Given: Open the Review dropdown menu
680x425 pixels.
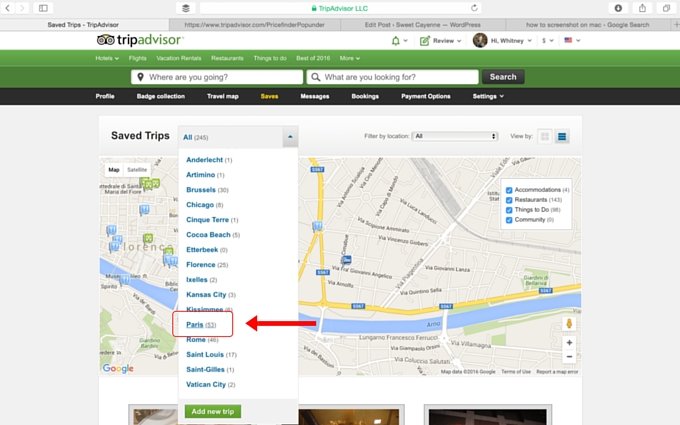Looking at the screenshot, I should point(447,41).
